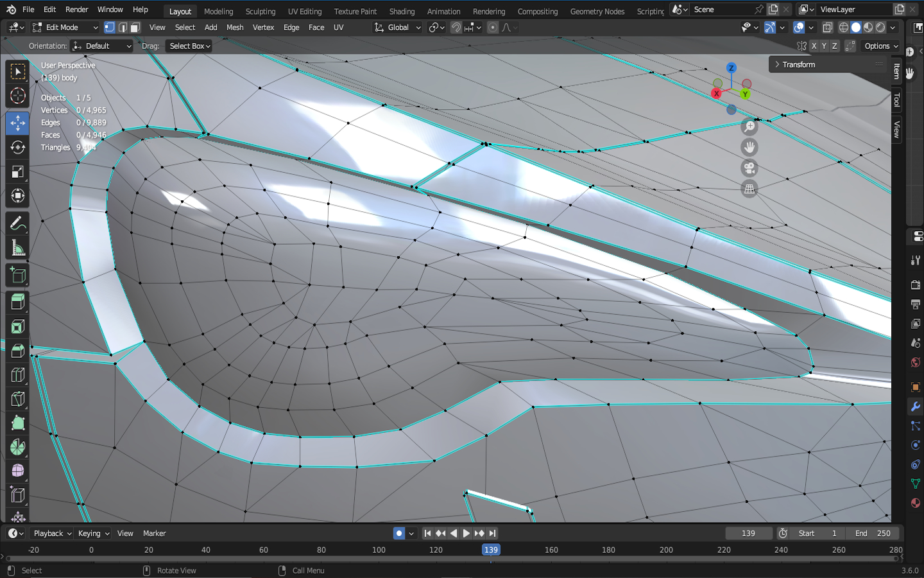
Task: Toggle X-ray display
Action: click(828, 28)
